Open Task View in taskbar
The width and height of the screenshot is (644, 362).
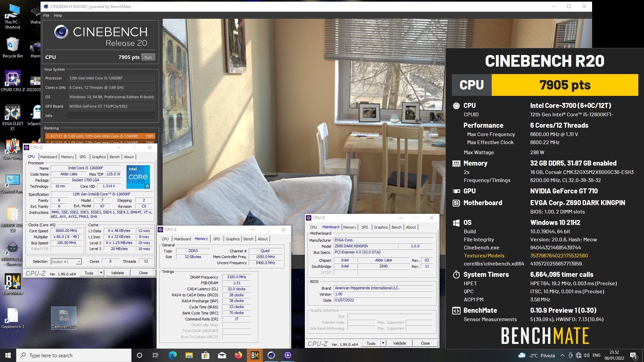click(155, 355)
